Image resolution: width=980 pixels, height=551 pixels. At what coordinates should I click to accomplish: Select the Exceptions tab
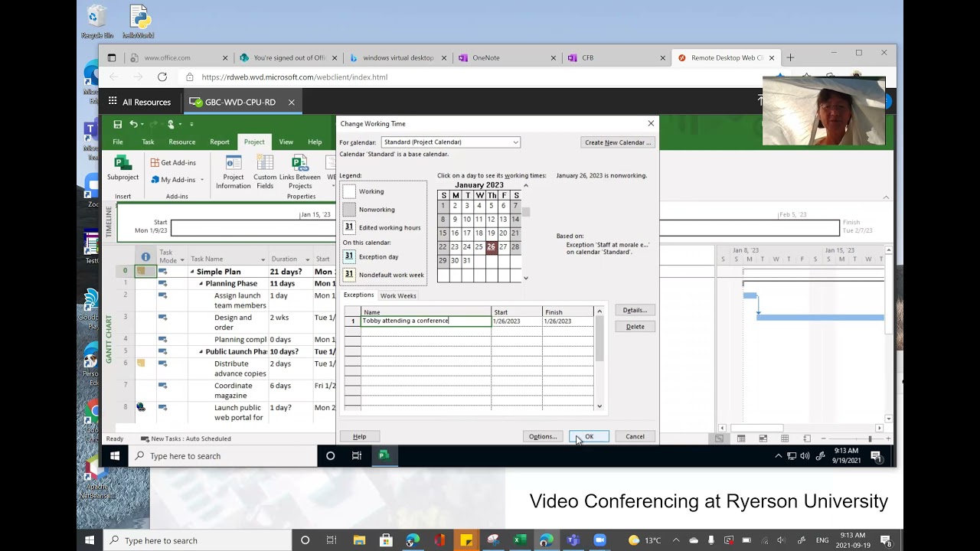coord(358,295)
